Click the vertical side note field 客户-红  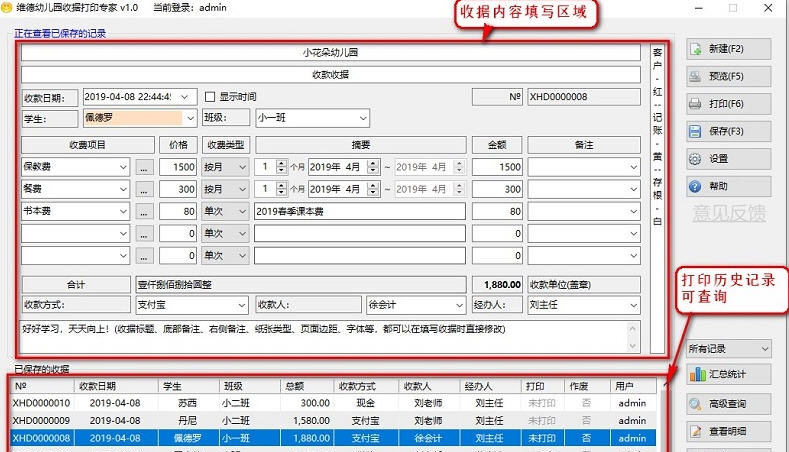(x=657, y=199)
